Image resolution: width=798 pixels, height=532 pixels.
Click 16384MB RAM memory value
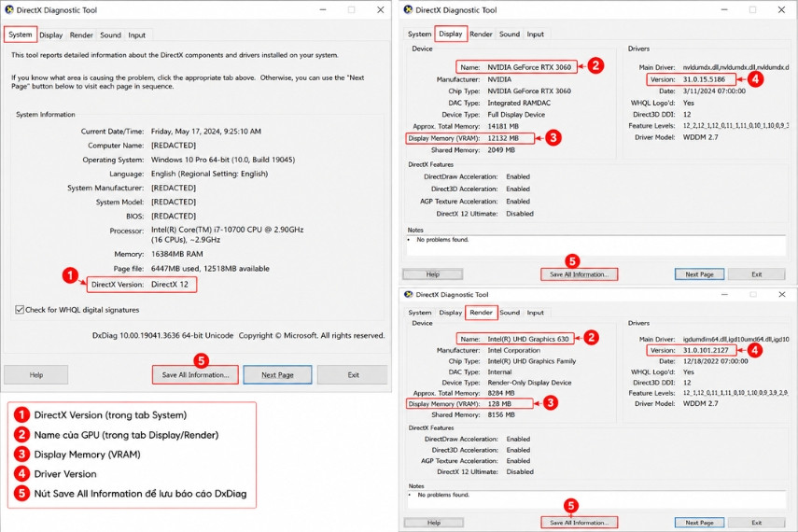click(176, 254)
